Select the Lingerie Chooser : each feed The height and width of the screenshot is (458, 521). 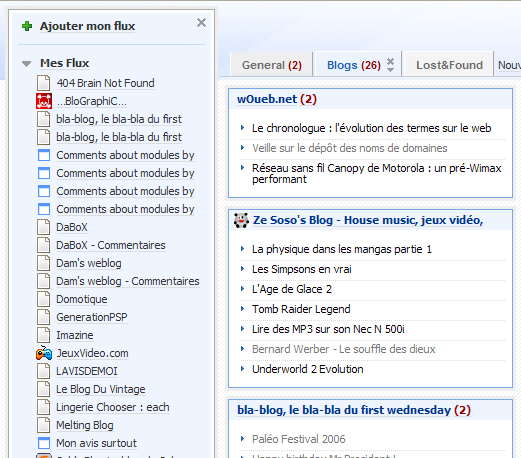pos(113,407)
